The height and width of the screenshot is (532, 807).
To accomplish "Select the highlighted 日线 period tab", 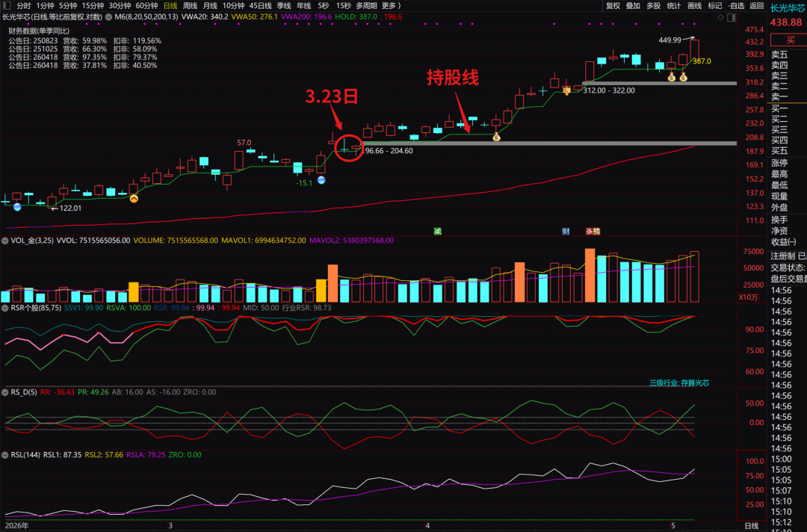I will [170, 6].
